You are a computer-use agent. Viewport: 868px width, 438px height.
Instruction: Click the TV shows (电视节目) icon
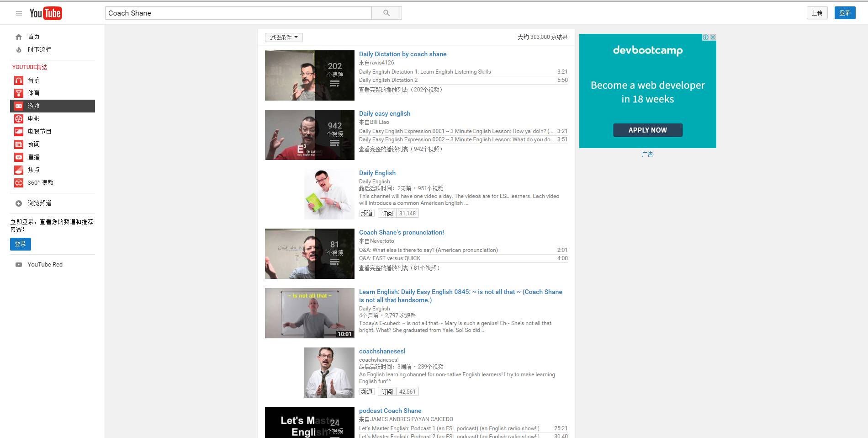(x=19, y=131)
